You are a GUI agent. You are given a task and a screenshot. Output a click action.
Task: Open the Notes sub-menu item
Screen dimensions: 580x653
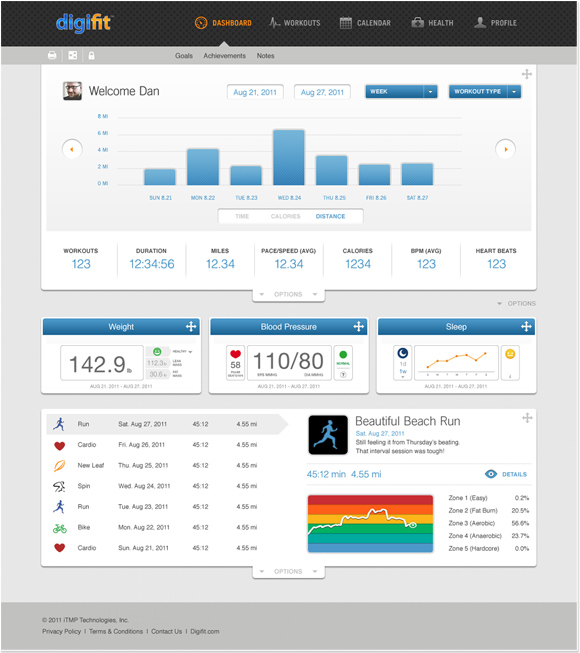(x=265, y=55)
